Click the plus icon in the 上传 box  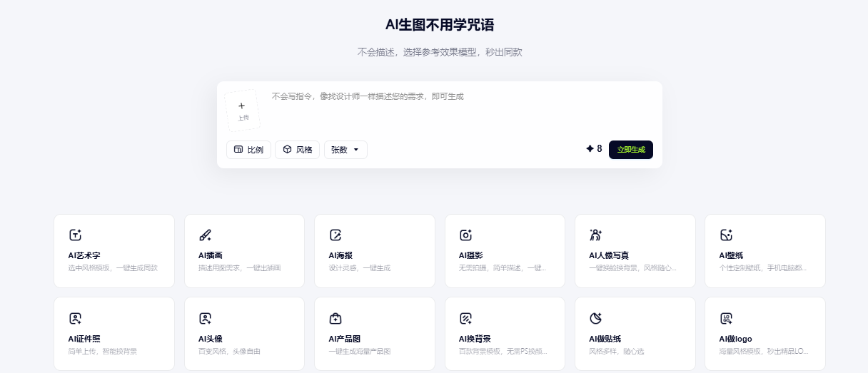(x=241, y=106)
